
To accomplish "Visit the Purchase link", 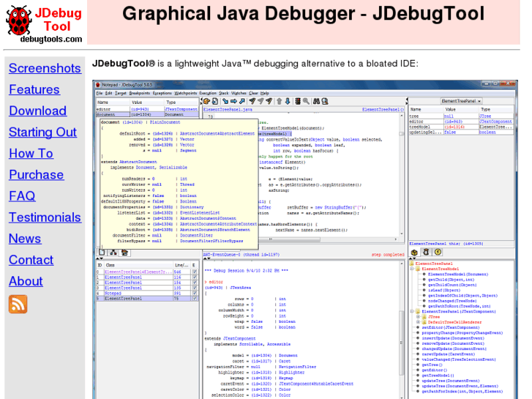I will coord(37,174).
